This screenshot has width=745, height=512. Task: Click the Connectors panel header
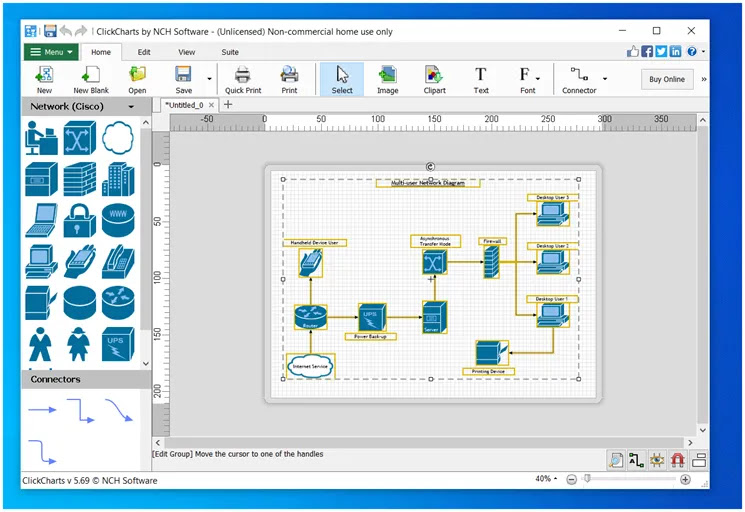(86, 379)
